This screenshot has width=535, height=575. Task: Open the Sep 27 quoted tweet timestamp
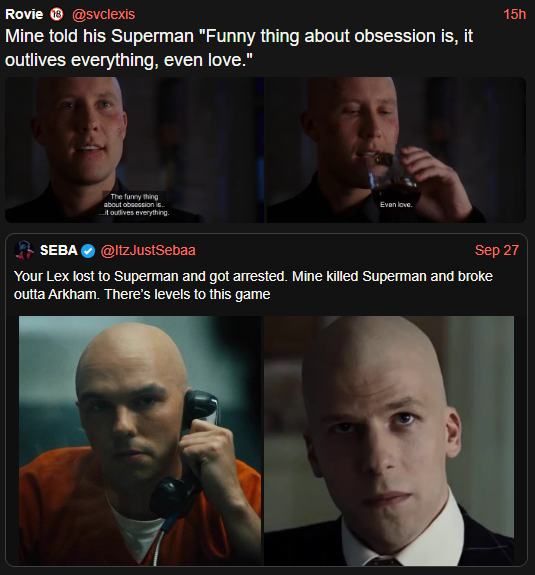[496, 250]
